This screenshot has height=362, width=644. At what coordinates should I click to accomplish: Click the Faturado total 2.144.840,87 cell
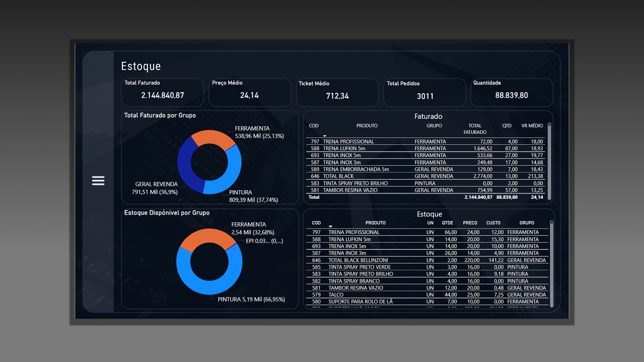click(478, 197)
